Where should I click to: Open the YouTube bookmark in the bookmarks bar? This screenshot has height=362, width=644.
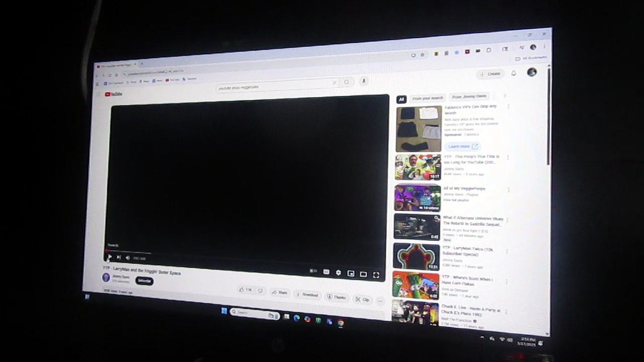(x=173, y=80)
